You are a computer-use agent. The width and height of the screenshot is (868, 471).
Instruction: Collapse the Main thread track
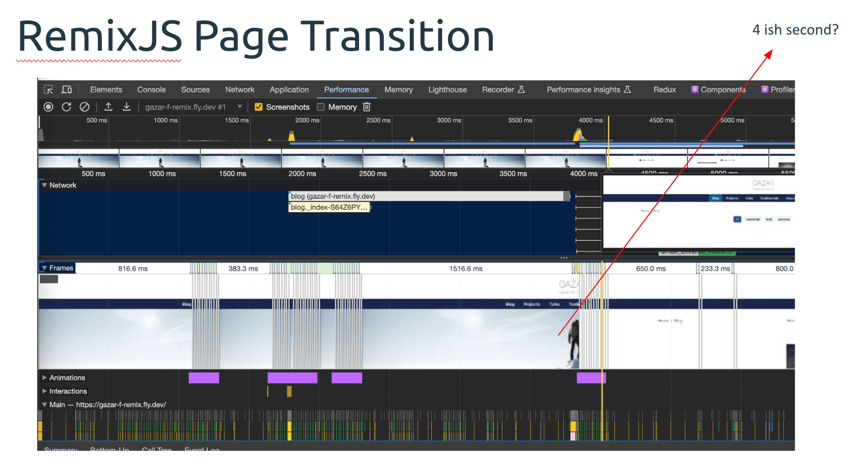pyautogui.click(x=44, y=405)
